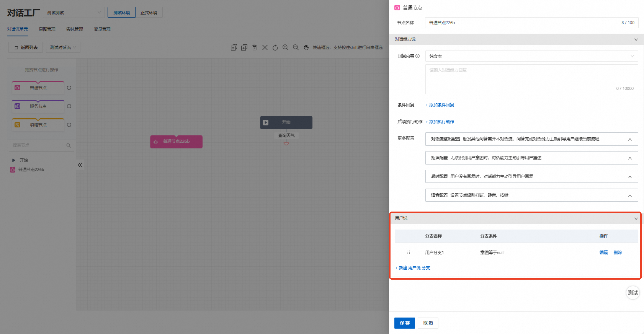The image size is (644, 334).
Task: Click the 保存 button
Action: [x=405, y=323]
